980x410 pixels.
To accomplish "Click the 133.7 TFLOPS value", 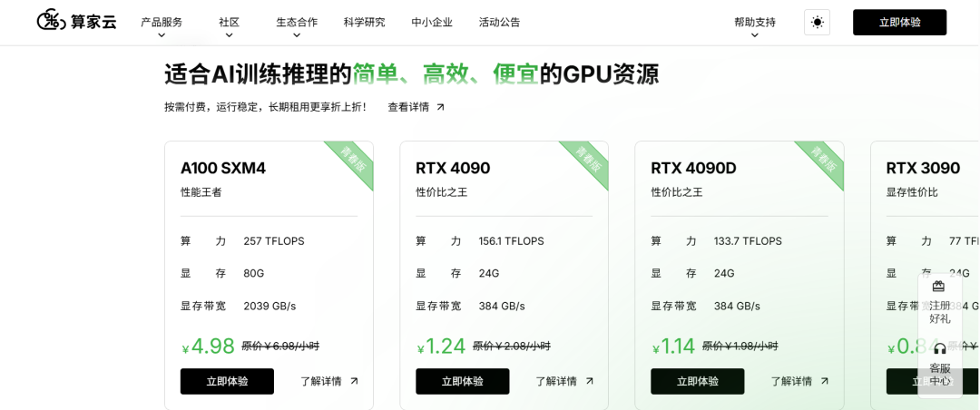I will point(748,241).
